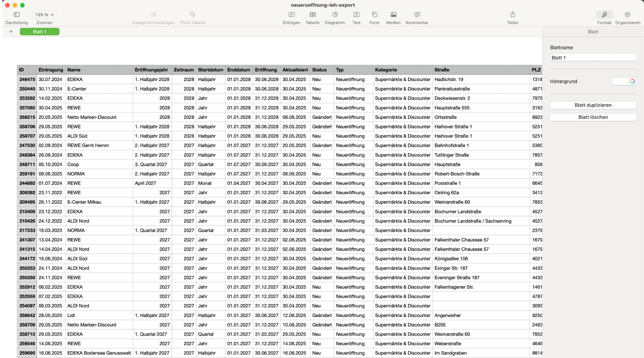The width and height of the screenshot is (644, 358).
Task: Insert a chart via Diagramm icon
Action: tap(335, 14)
